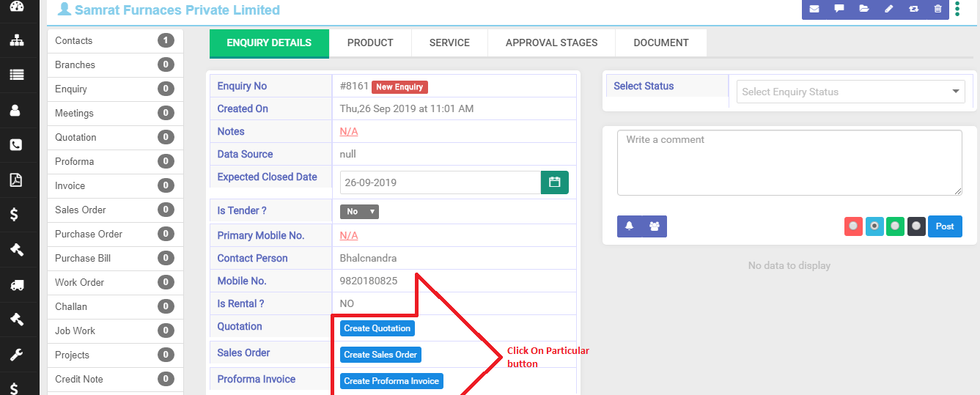Click the chat bubble icon in header

coord(839,9)
